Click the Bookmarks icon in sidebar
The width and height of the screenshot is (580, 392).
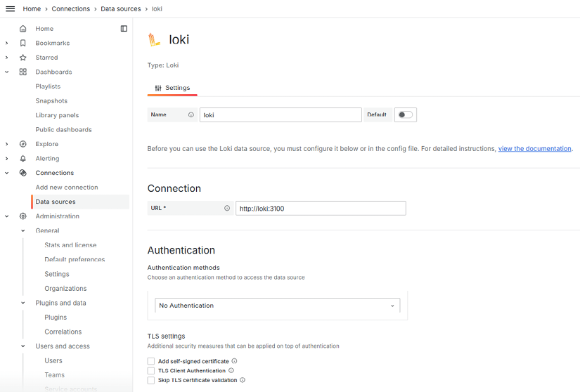pyautogui.click(x=23, y=43)
